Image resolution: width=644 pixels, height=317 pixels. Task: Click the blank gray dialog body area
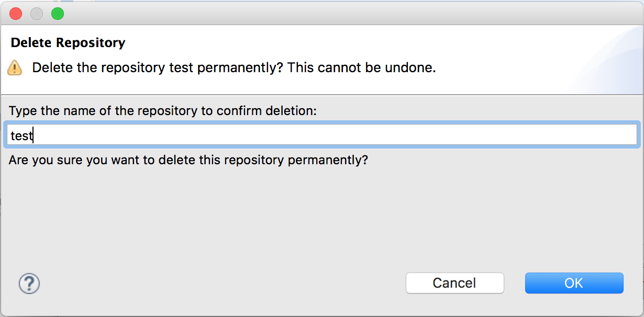coord(314,220)
